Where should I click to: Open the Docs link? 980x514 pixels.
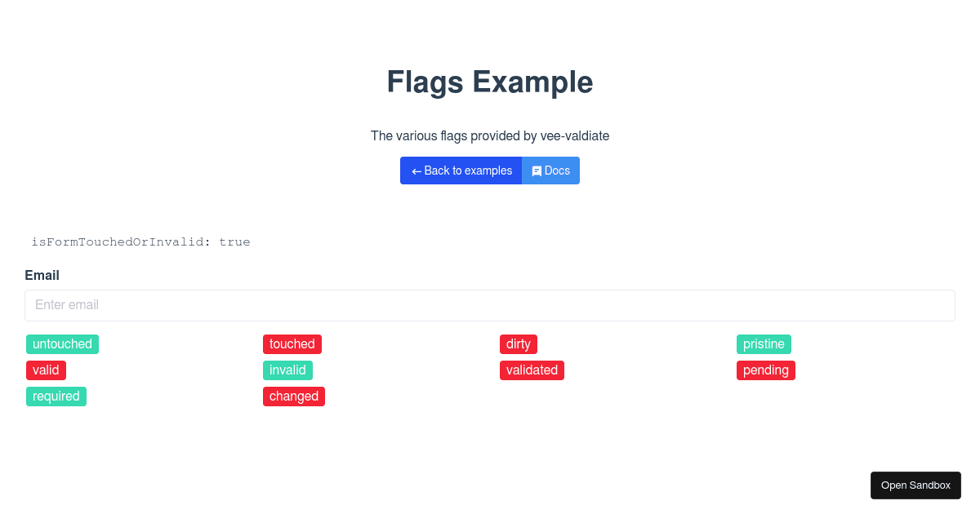(x=550, y=171)
